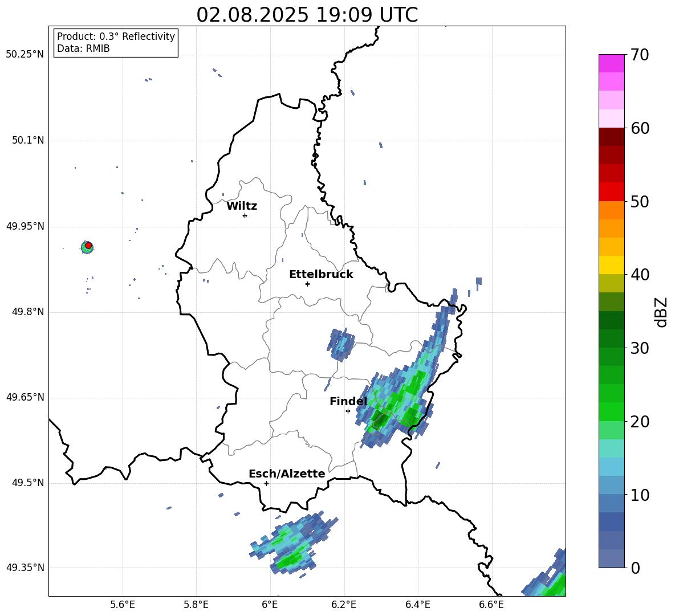Click the Wiltz city label
This screenshot has width=675, height=616.
click(x=242, y=206)
